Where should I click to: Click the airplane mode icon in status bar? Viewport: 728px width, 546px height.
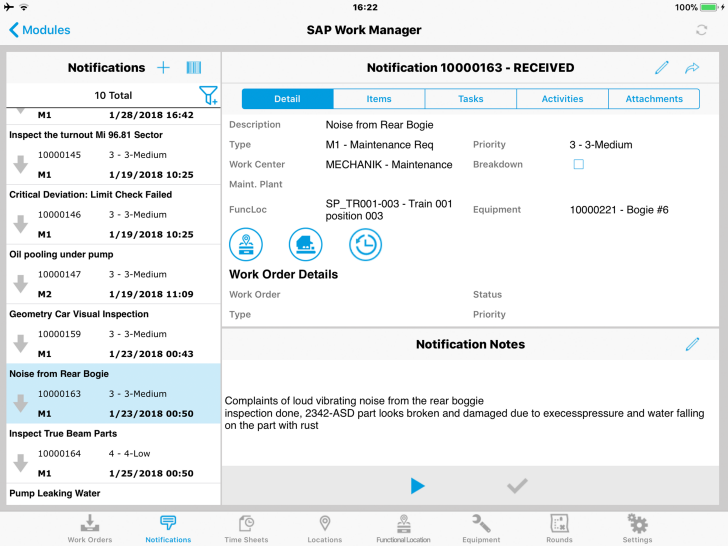(9, 7)
